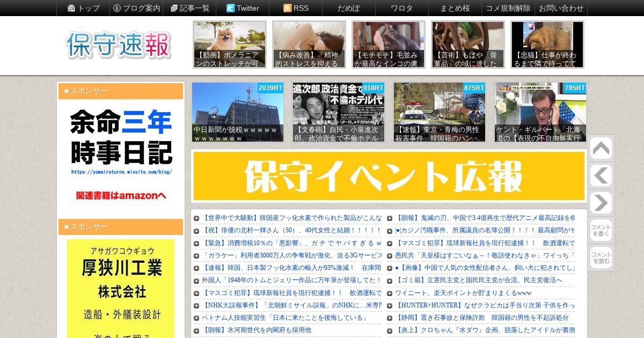Click the コメントを書く side button
Viewport: 644px width, 338px height.
pyautogui.click(x=601, y=230)
